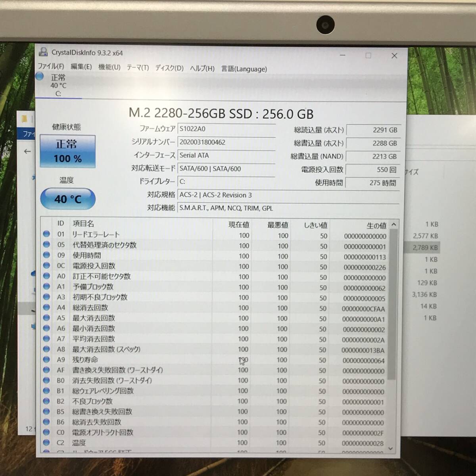
Task: Open the ファイル(F) menu
Action: (x=51, y=66)
